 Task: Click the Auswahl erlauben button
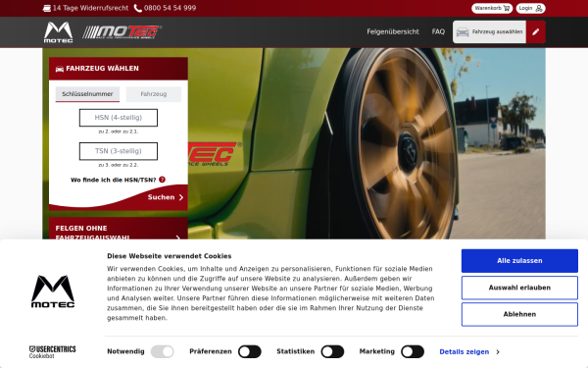519,288
